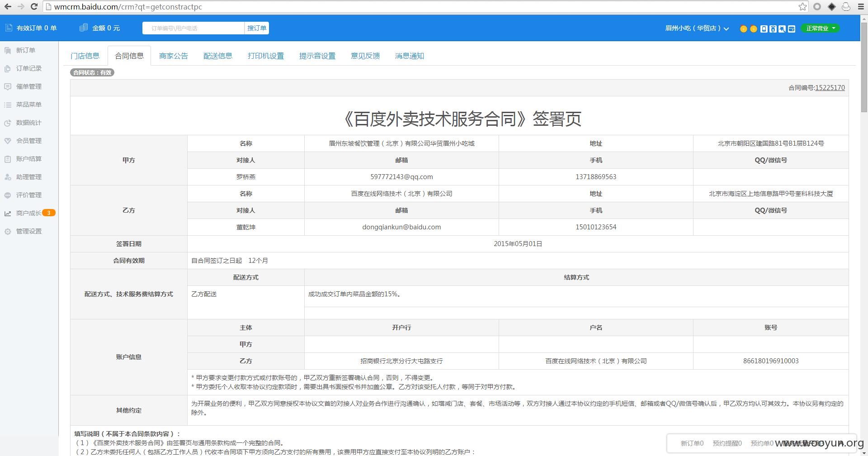This screenshot has width=868, height=456.
Task: Go back in the browser
Action: 8,7
